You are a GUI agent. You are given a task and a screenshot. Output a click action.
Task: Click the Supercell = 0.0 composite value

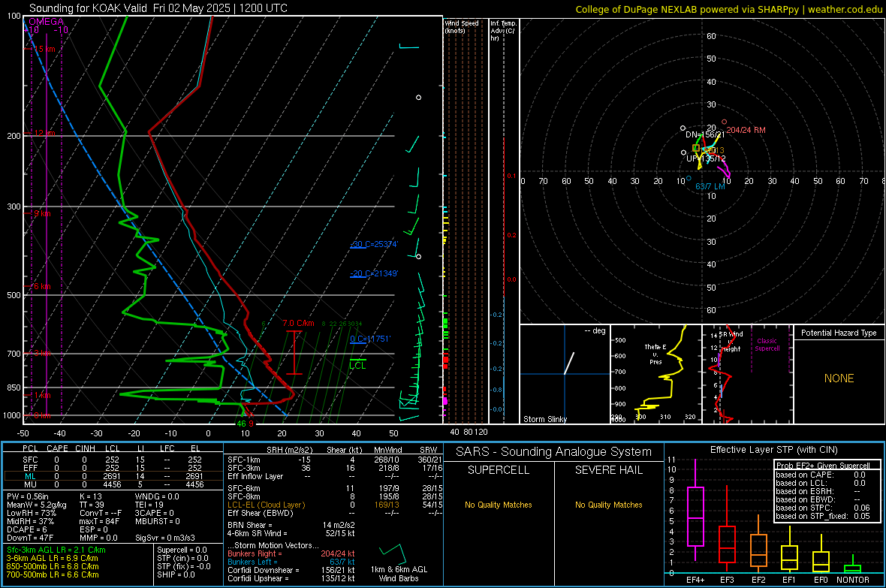(x=182, y=550)
